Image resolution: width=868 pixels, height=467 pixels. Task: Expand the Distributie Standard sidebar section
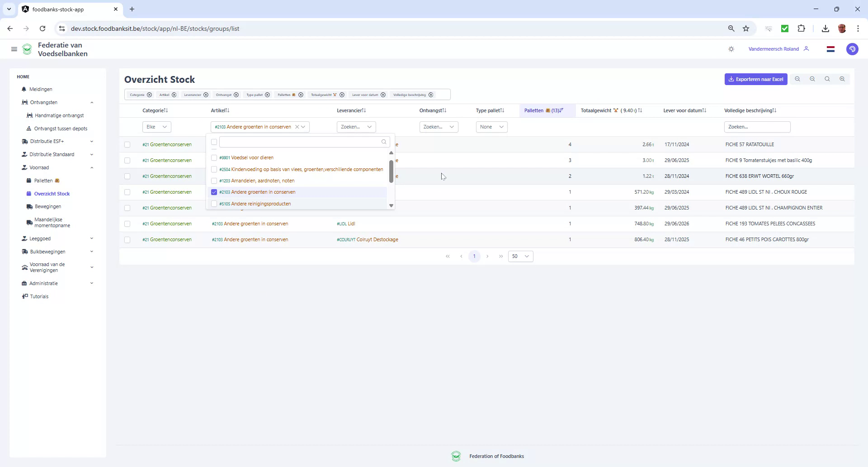[52, 154]
